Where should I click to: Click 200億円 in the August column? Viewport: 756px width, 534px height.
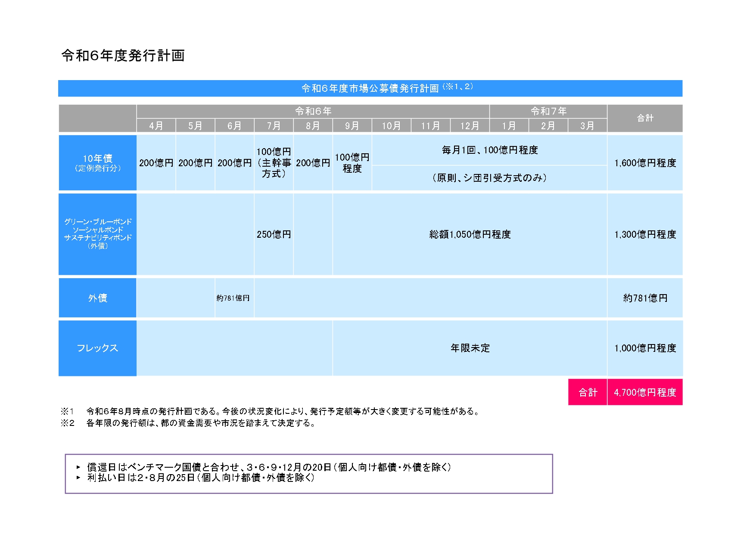coord(313,163)
